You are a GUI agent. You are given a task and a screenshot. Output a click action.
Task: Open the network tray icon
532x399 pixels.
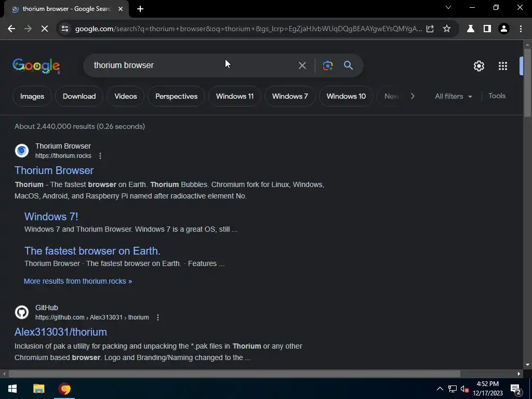point(453,389)
